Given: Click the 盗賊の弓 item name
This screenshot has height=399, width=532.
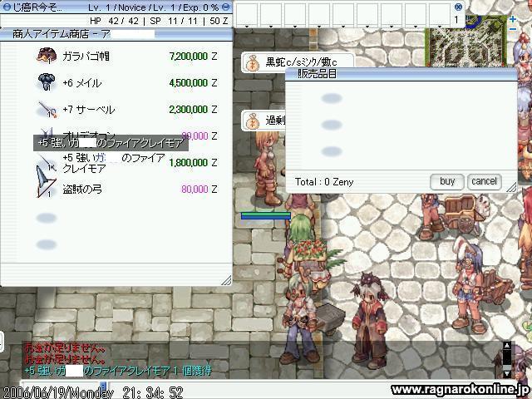Looking at the screenshot, I should tap(82, 189).
